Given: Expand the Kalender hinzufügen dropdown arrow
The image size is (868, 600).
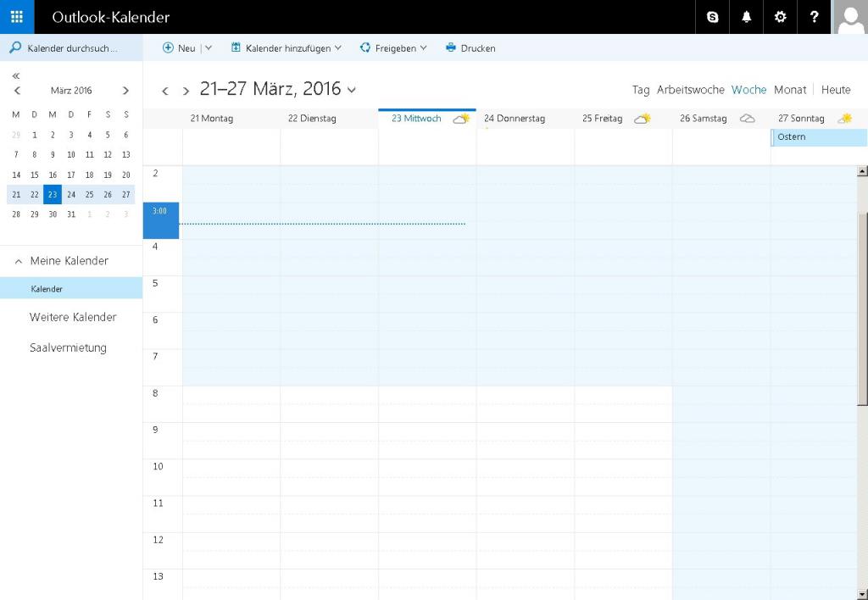Looking at the screenshot, I should click(x=337, y=48).
